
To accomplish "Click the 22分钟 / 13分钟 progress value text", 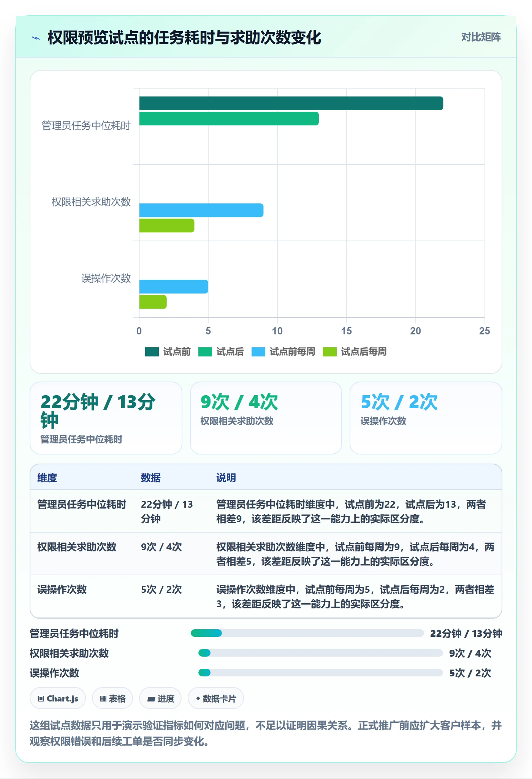I will [x=466, y=633].
